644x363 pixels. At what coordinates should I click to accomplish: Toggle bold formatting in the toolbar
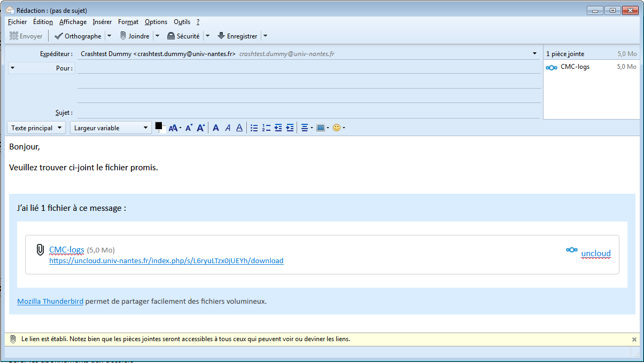pos(215,128)
